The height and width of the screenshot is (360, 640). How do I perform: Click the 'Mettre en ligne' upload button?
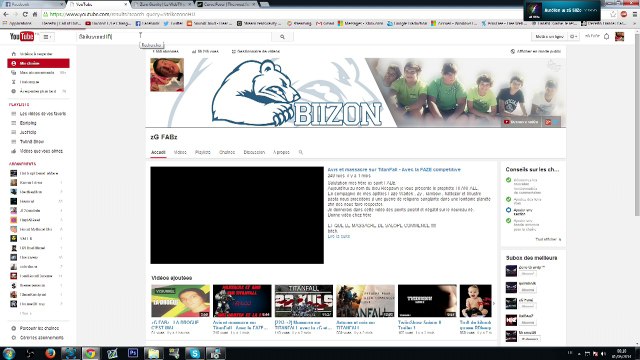pyautogui.click(x=549, y=37)
